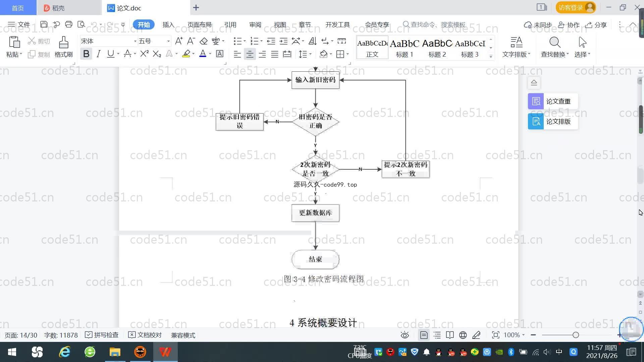Apply Heading 1 style
The height and width of the screenshot is (362, 644).
[405, 48]
